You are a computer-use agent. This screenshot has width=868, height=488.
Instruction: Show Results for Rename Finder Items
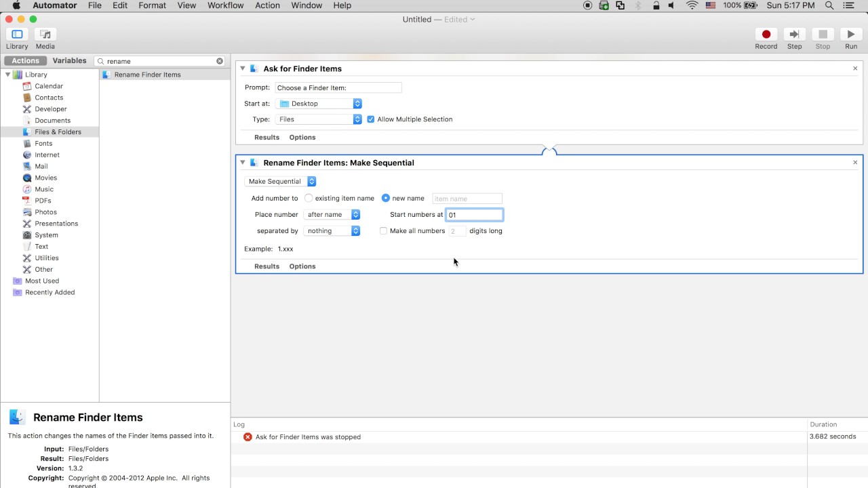(x=267, y=266)
